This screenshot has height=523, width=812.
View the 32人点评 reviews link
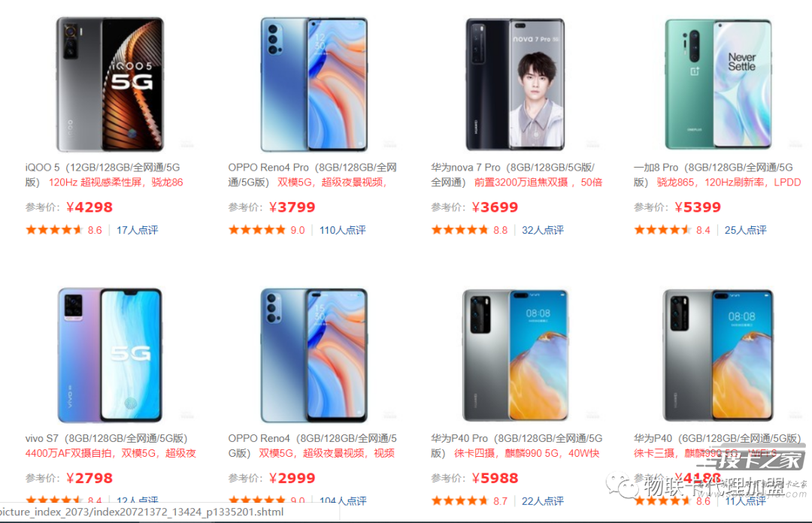coord(543,230)
